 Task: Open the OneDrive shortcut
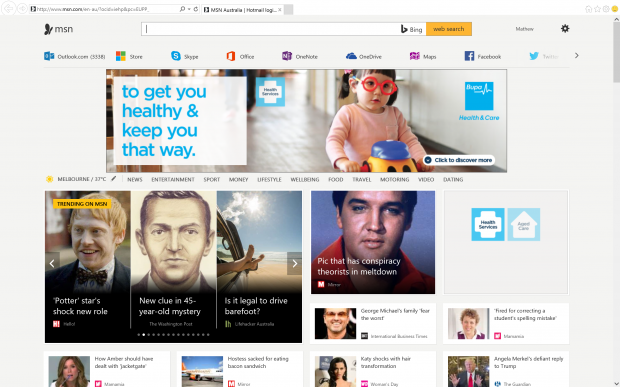tap(364, 57)
